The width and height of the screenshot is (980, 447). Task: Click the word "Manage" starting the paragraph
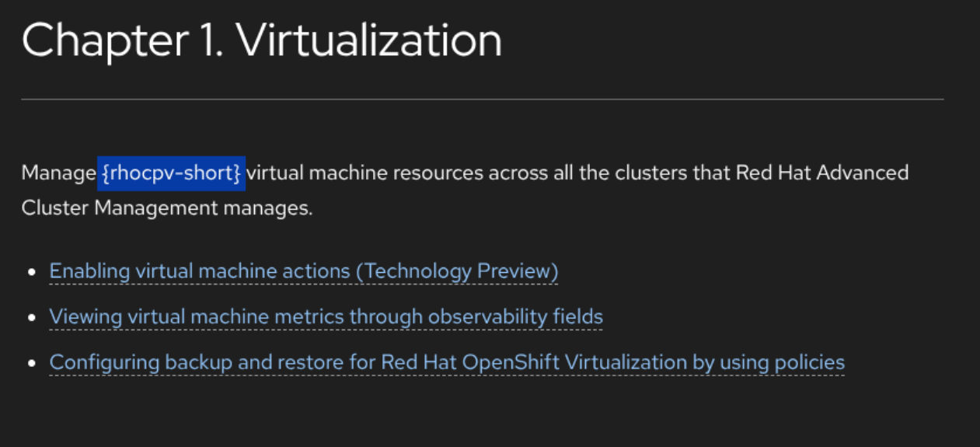(58, 172)
